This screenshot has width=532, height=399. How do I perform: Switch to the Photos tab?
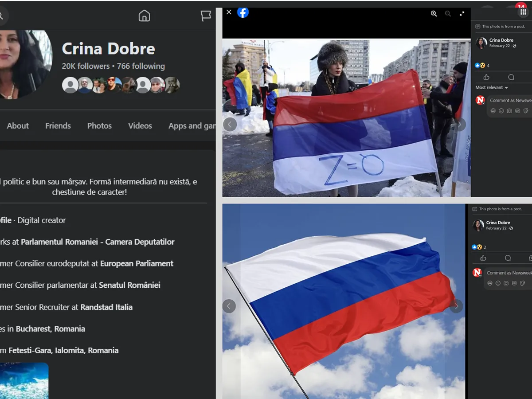coord(99,125)
